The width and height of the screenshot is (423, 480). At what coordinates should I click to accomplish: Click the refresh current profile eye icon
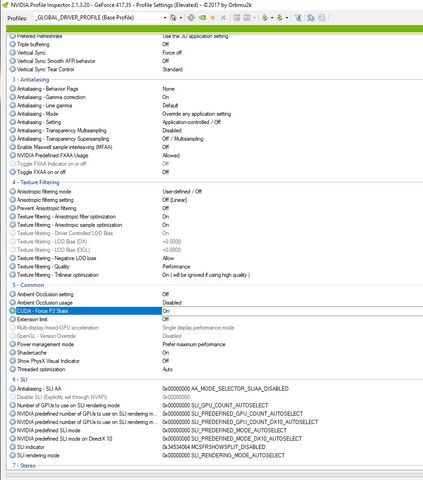(x=191, y=18)
